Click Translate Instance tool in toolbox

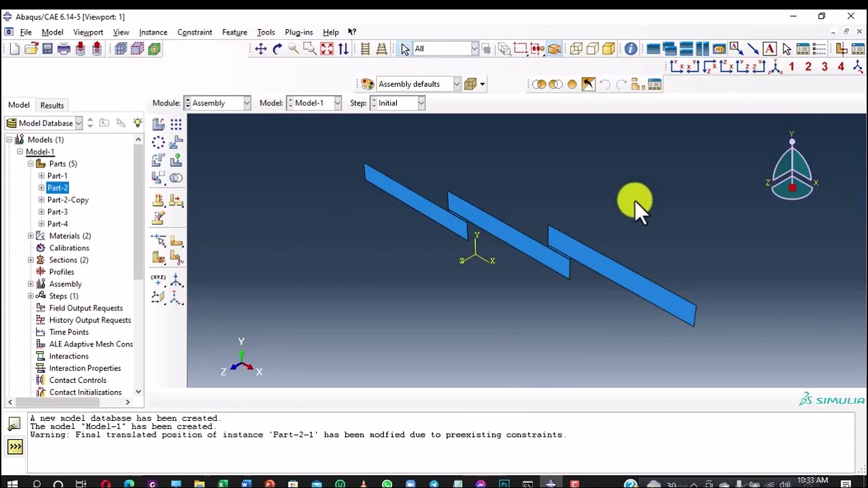[x=176, y=142]
